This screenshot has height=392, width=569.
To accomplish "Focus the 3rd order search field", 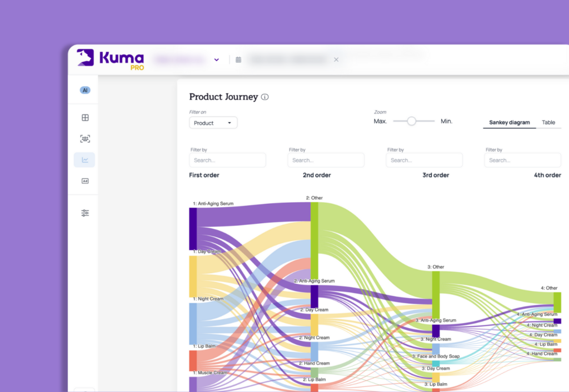I will click(424, 160).
